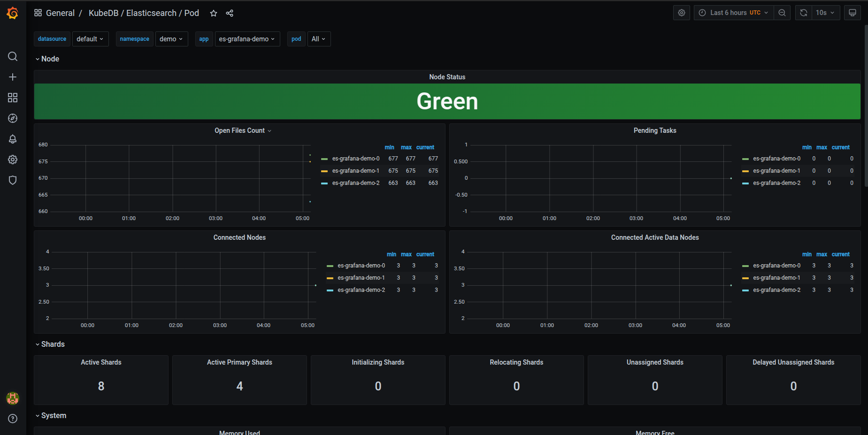Open the Active Primary Shards panel title
Viewport: 868px width, 435px height.
click(239, 362)
